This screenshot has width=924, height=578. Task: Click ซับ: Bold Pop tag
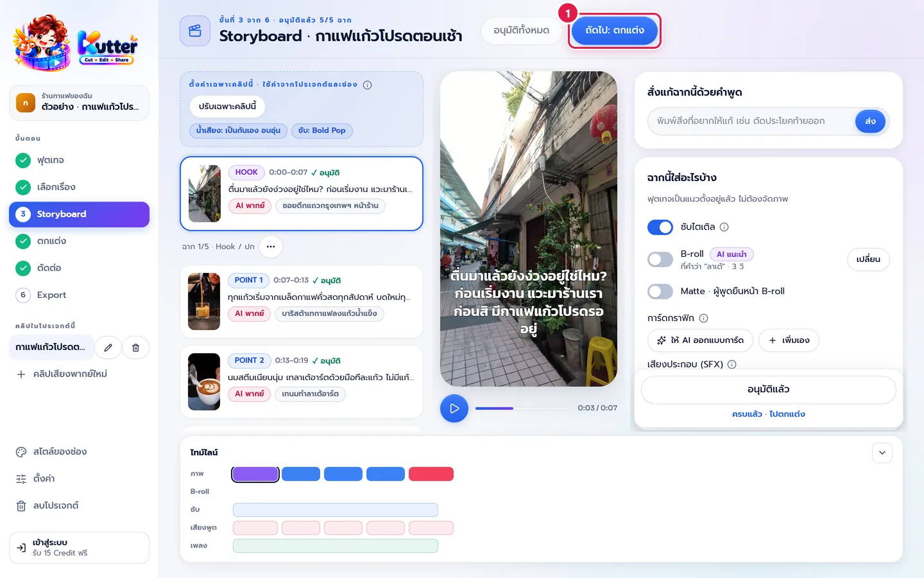coord(322,130)
